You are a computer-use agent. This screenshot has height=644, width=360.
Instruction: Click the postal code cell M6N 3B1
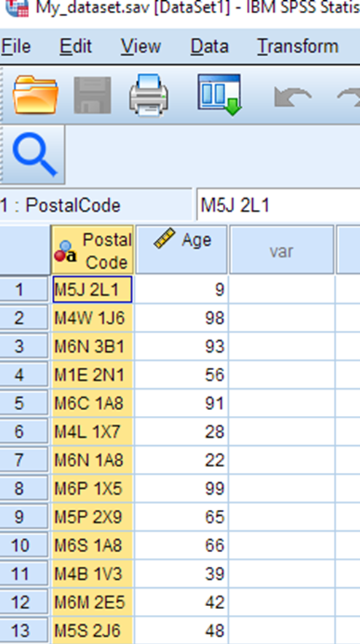pyautogui.click(x=93, y=347)
